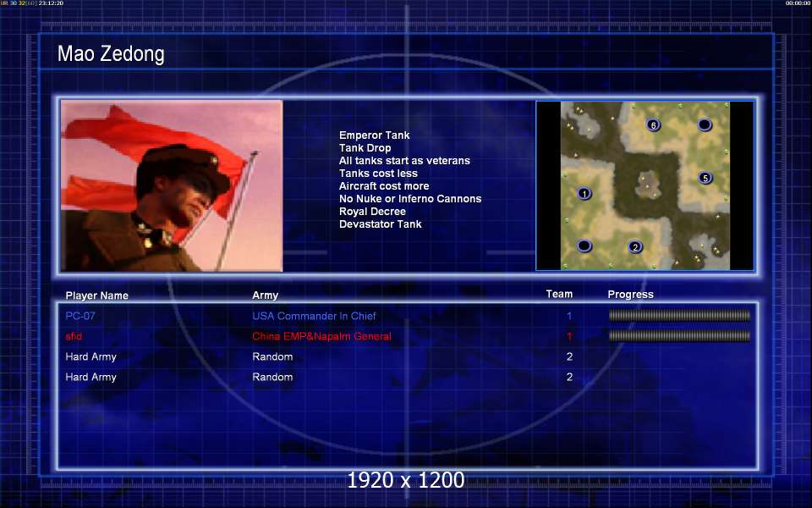Click PC-07's loading progress bar
The image size is (812, 508).
tap(679, 316)
